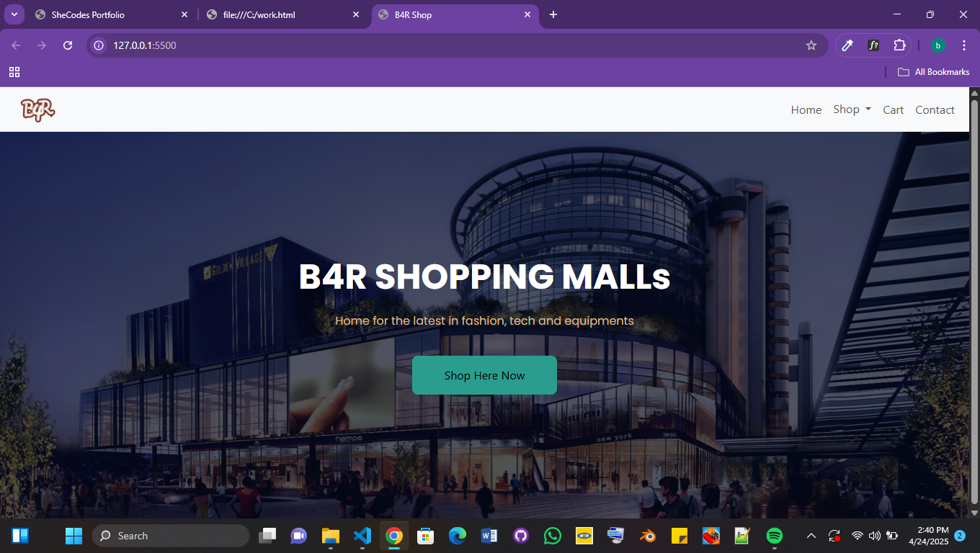Show hidden system tray icons
980x553 pixels.
[811, 536]
